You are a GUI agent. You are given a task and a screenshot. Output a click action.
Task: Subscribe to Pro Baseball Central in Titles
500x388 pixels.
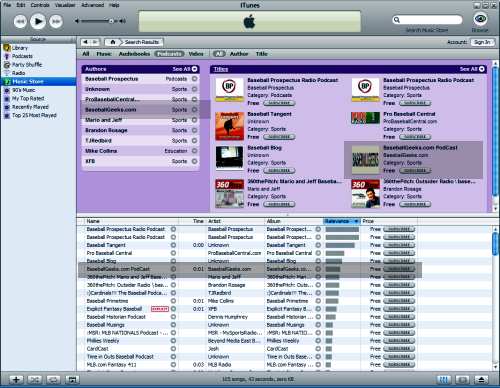click(x=415, y=137)
